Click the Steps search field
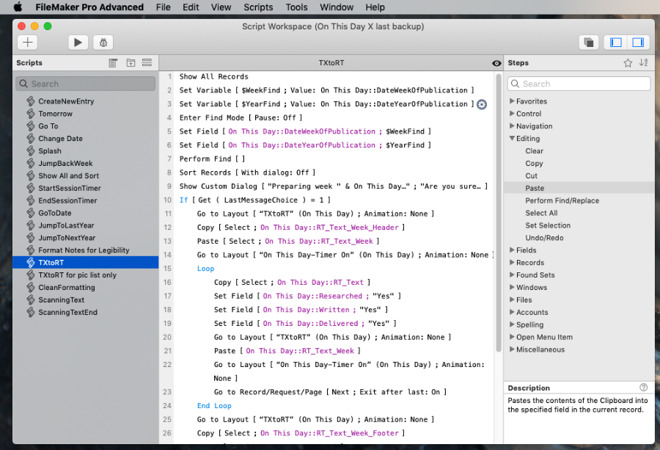The image size is (660, 450). pyautogui.click(x=579, y=84)
